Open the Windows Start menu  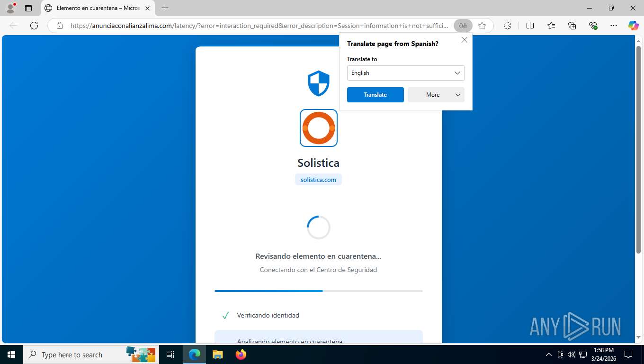pos(11,355)
